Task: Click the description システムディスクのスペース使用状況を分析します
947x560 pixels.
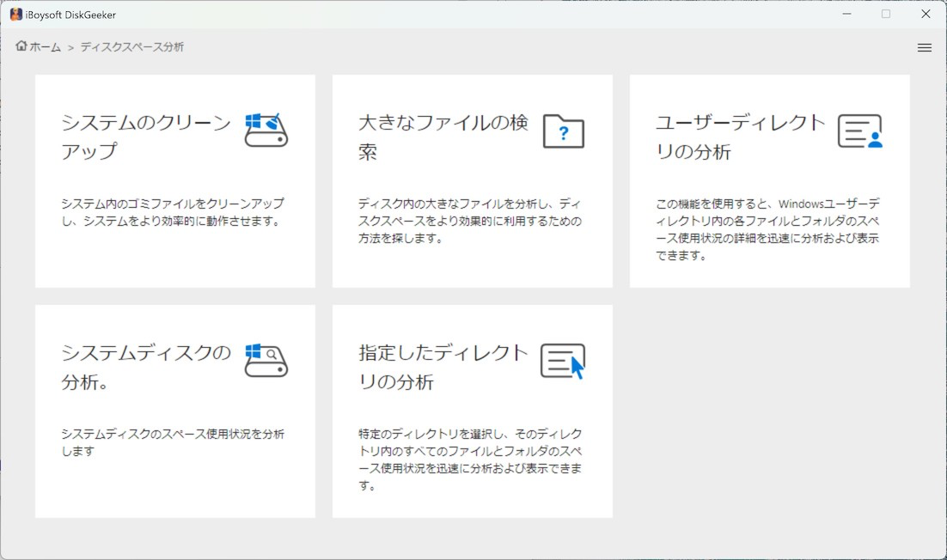Action: click(x=173, y=442)
